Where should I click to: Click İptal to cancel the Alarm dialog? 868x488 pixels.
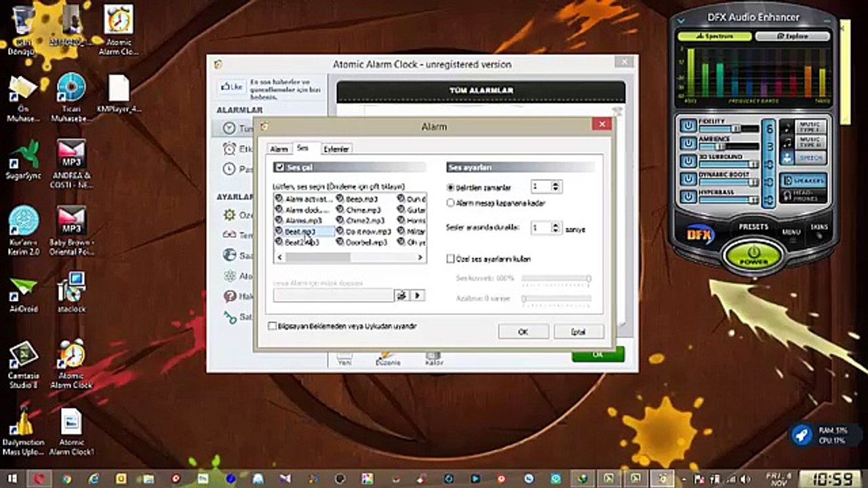(578, 331)
